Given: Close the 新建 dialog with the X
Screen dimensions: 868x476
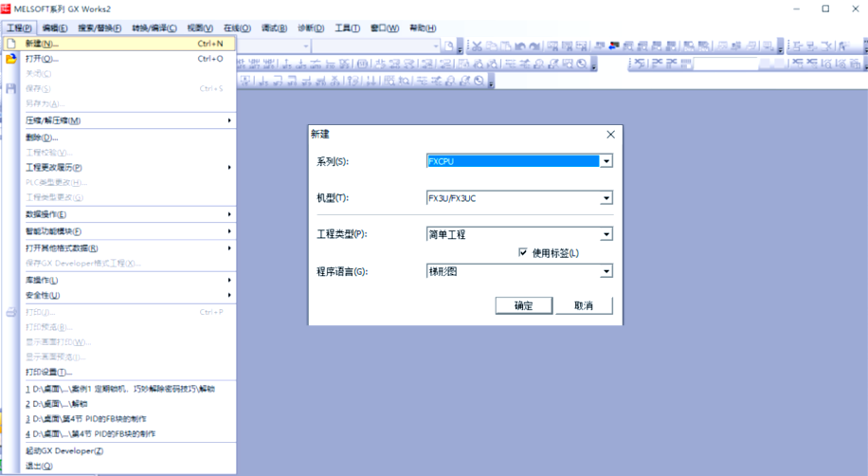Looking at the screenshot, I should (x=610, y=135).
